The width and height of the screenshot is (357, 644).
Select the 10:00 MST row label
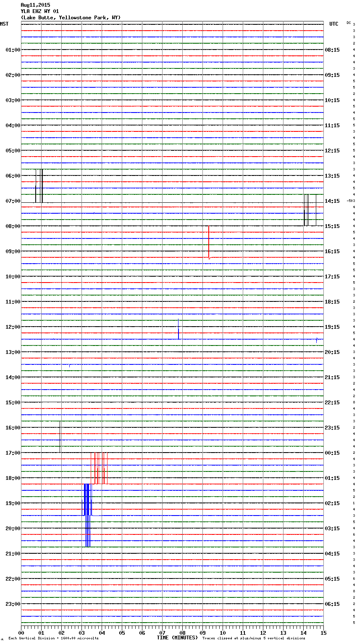13,277
